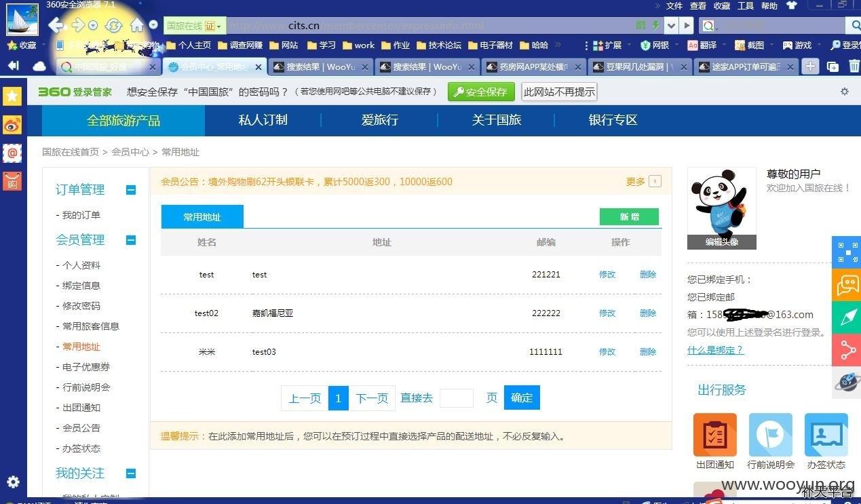Open the chat bubble floating icon
The image size is (861, 504).
tap(847, 285)
